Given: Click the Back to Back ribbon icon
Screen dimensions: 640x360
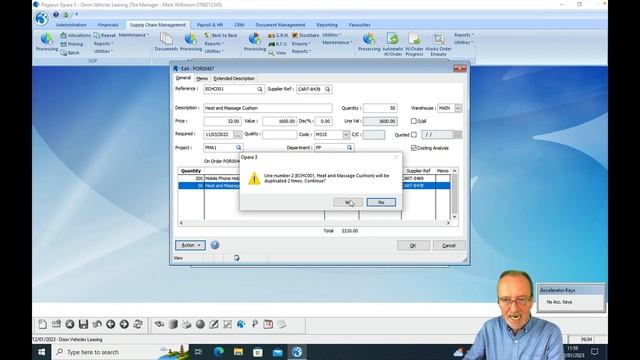Looking at the screenshot, I should [220, 36].
